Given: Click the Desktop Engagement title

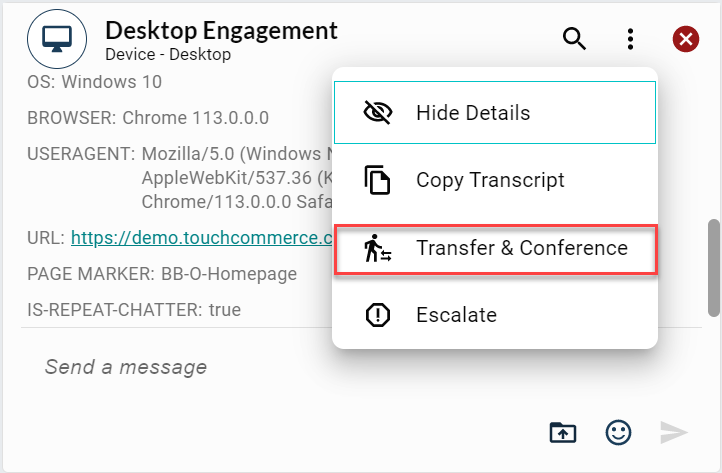Looking at the screenshot, I should tap(221, 30).
